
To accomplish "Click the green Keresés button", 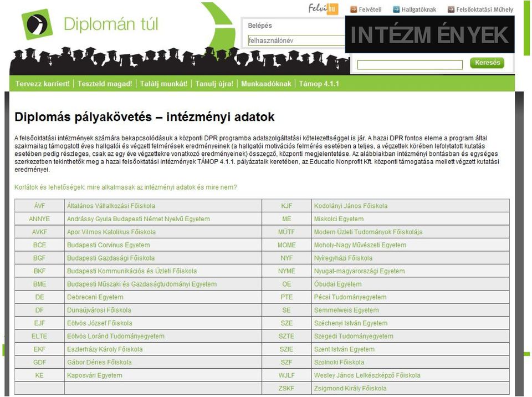I will tap(487, 63).
